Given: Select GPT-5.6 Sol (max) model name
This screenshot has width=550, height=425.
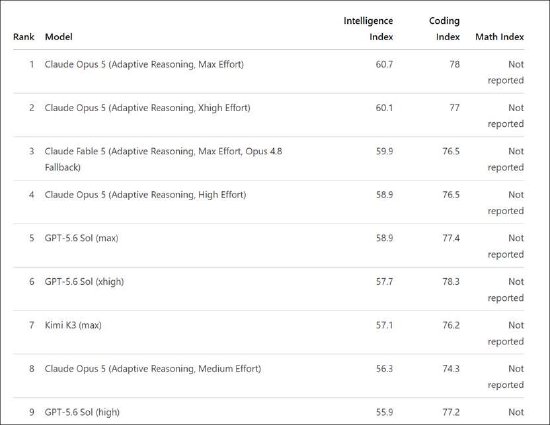Looking at the screenshot, I should point(81,238).
